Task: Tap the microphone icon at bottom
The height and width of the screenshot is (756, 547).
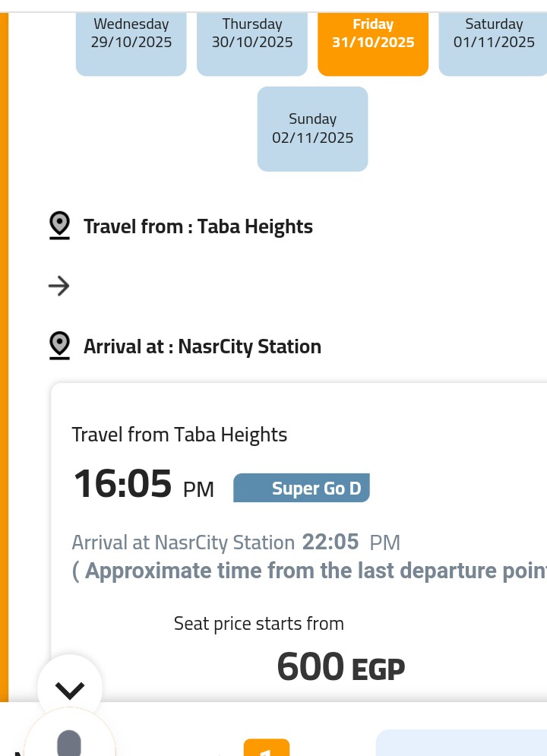Action: click(69, 743)
